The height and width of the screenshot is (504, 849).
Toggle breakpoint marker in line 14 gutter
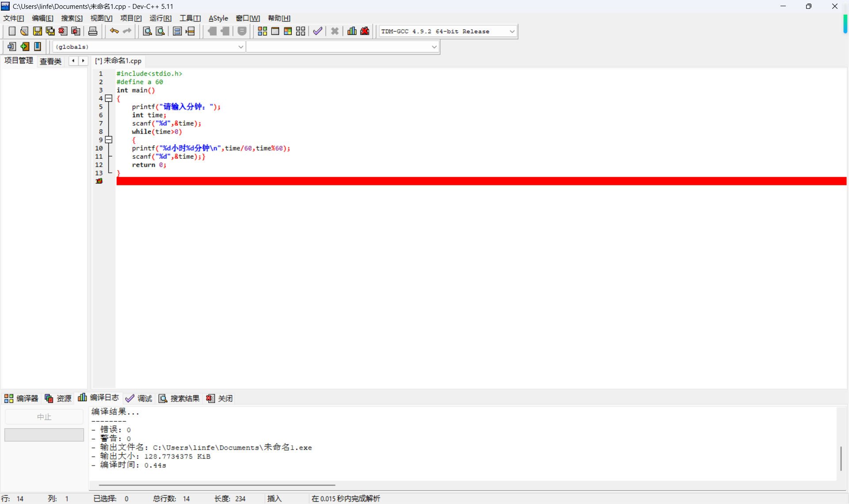(99, 181)
